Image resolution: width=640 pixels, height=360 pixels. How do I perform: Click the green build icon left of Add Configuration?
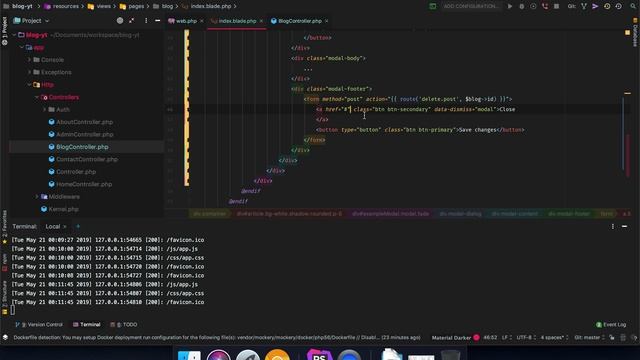point(433,6)
